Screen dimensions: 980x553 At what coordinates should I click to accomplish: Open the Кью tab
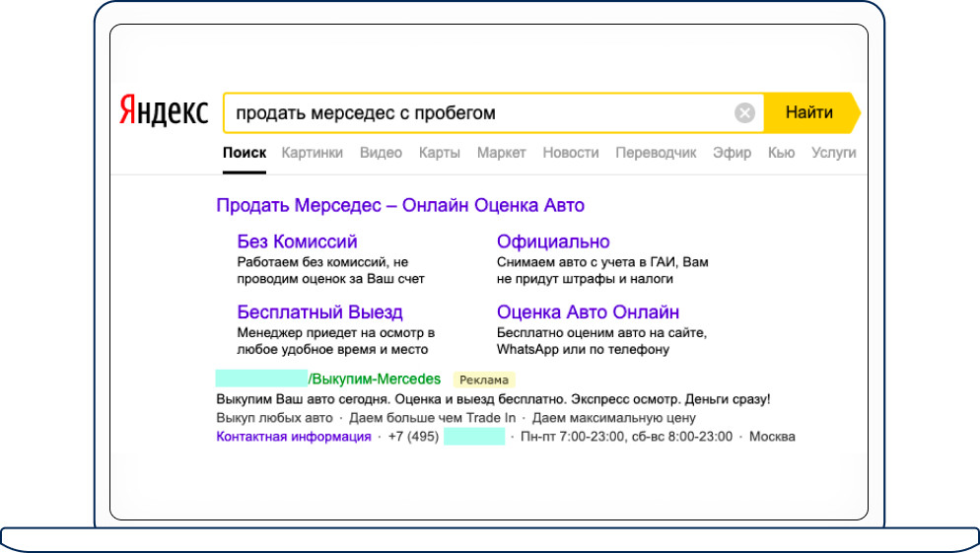(x=781, y=153)
